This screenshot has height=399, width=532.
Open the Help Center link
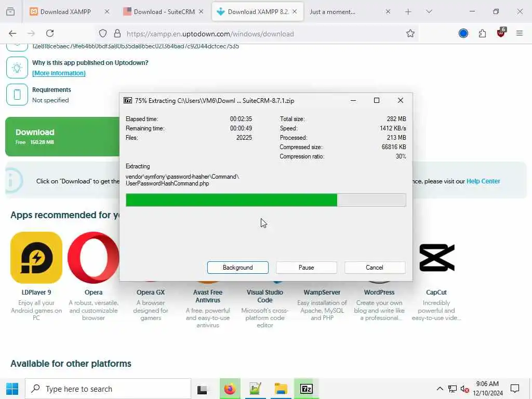click(483, 181)
